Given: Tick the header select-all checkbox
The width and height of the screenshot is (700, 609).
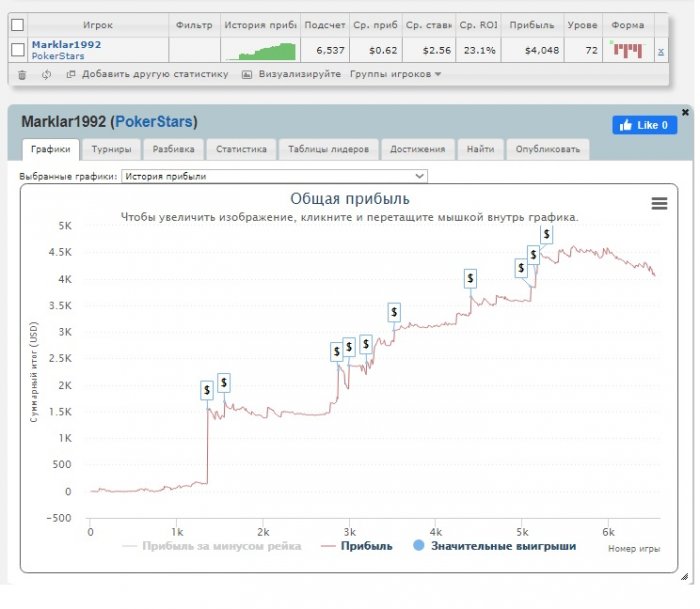Looking at the screenshot, I should [x=17, y=25].
